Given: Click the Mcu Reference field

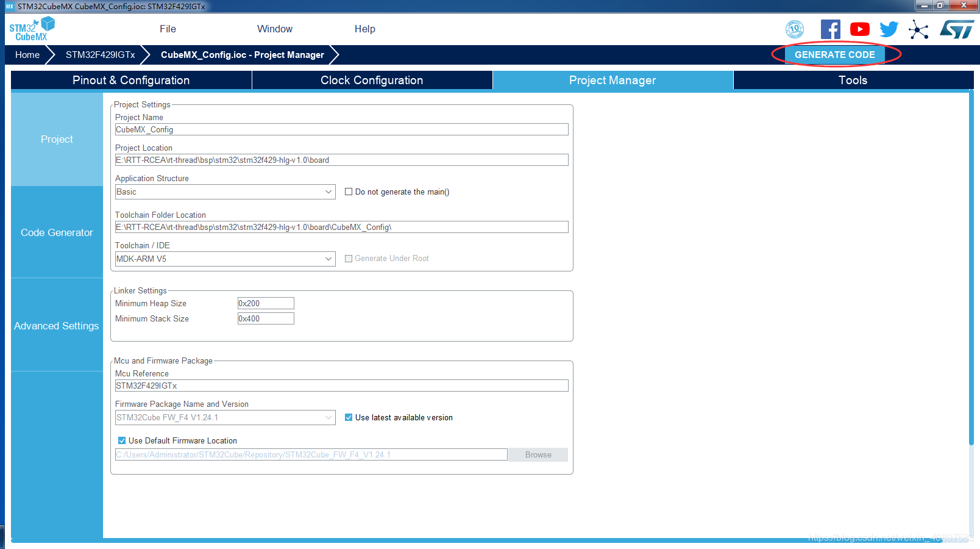Looking at the screenshot, I should tap(342, 386).
